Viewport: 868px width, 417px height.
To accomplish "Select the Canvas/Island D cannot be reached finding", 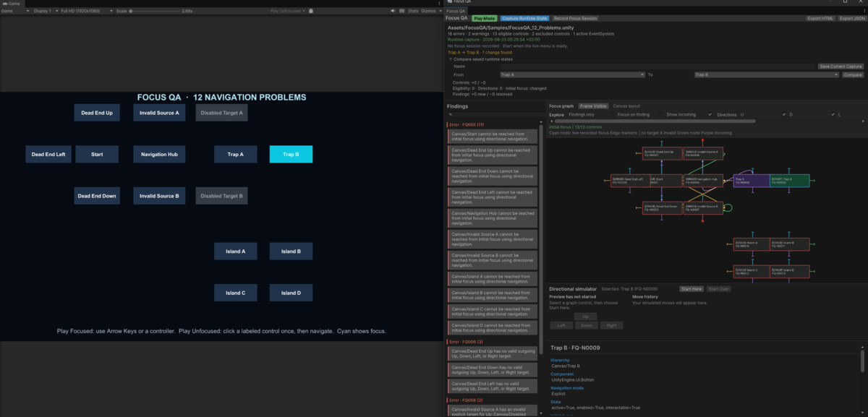I will pos(493,328).
